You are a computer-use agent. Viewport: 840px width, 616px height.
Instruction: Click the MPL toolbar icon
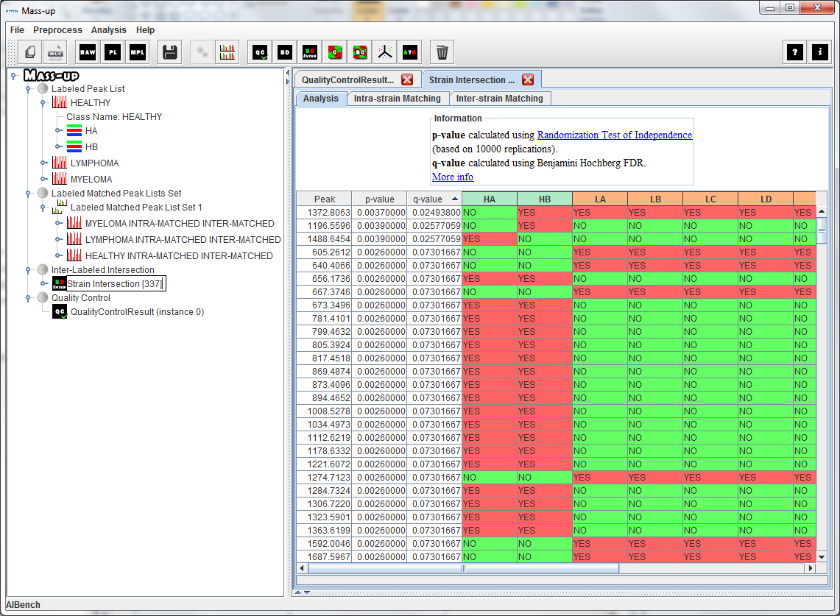(137, 52)
